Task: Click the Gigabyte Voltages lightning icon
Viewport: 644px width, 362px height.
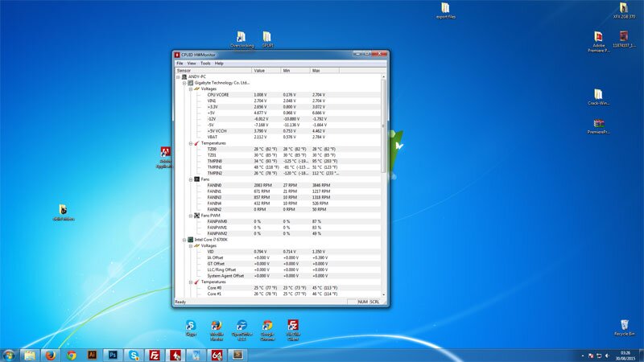Action: [x=196, y=88]
